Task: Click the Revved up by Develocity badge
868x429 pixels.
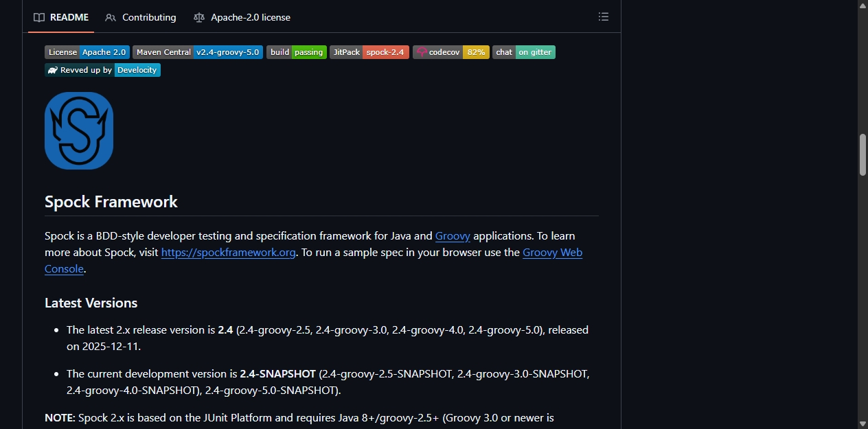Action: (102, 70)
